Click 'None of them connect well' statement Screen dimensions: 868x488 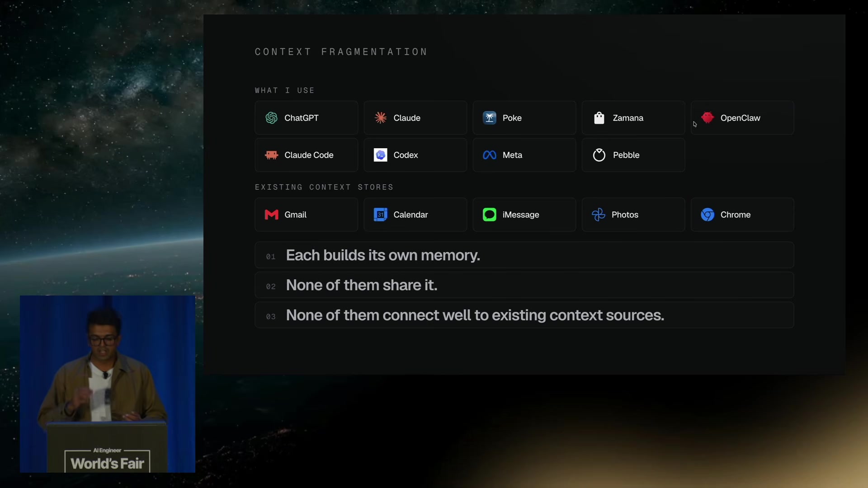pyautogui.click(x=524, y=315)
